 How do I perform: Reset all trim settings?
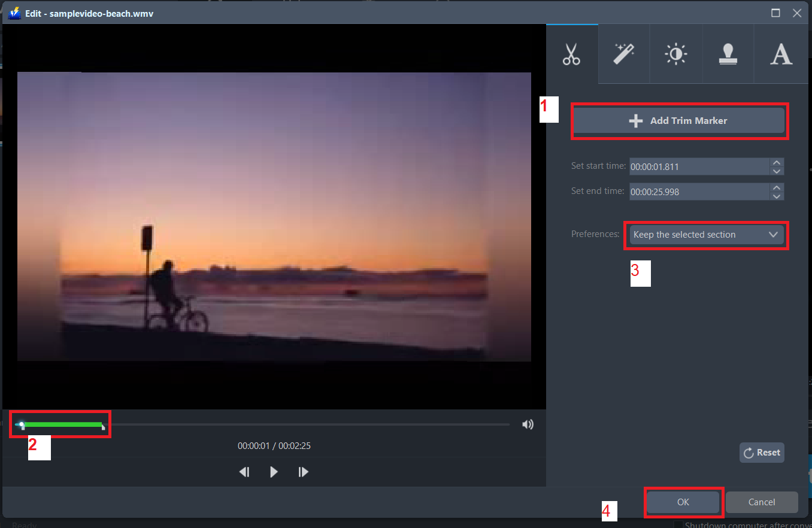[x=762, y=452]
